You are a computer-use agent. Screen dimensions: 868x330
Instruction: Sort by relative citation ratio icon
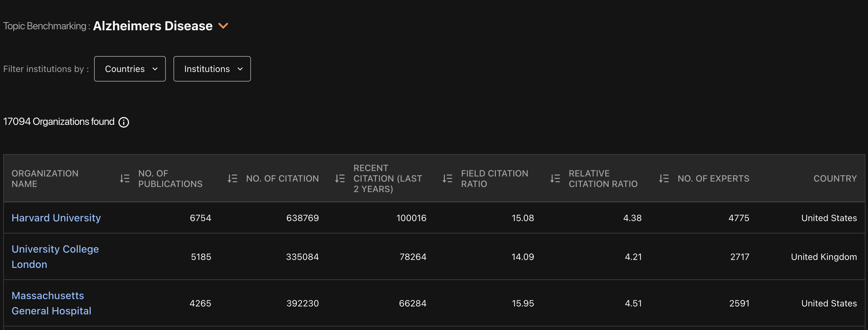click(664, 178)
